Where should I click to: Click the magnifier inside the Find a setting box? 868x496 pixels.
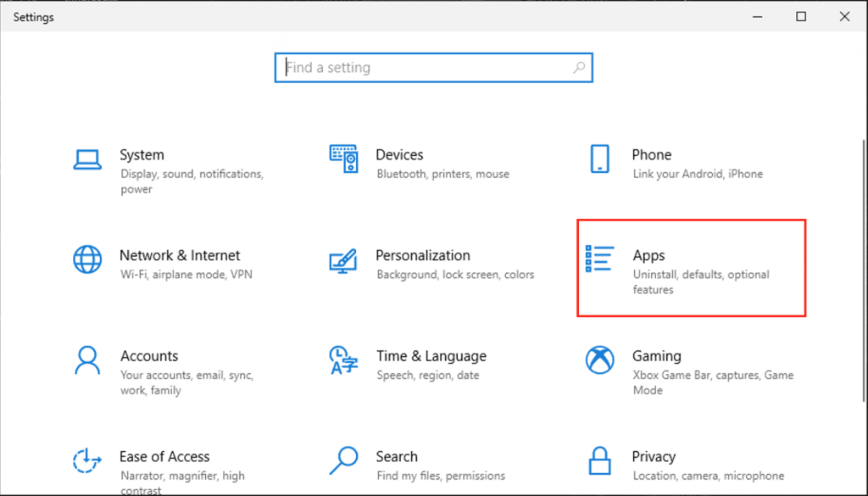(x=577, y=67)
